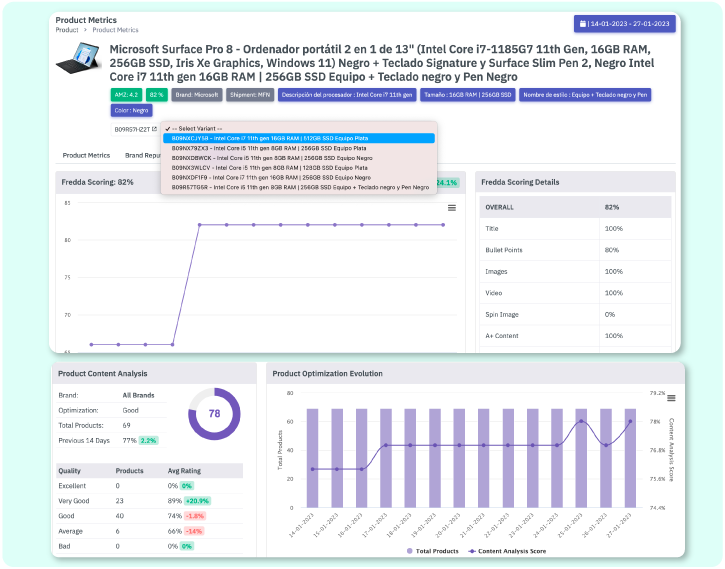Click the Excellent quality row
725x569 pixels.
tap(149, 486)
